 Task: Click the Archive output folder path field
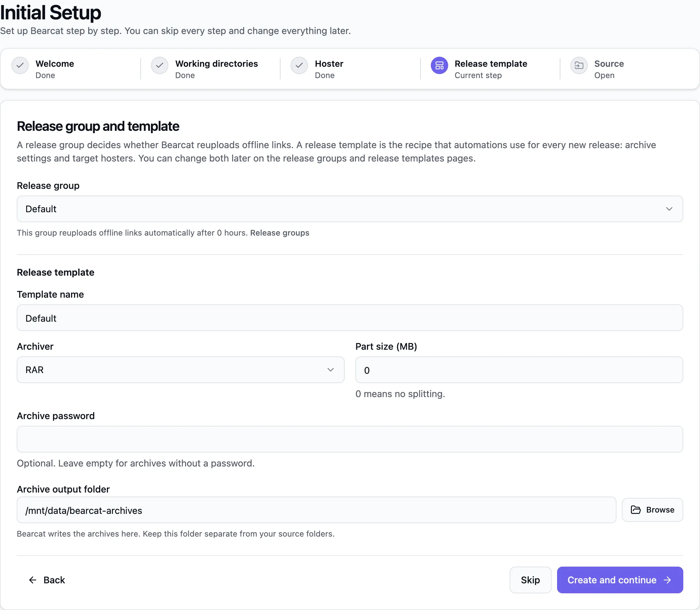[x=317, y=510]
